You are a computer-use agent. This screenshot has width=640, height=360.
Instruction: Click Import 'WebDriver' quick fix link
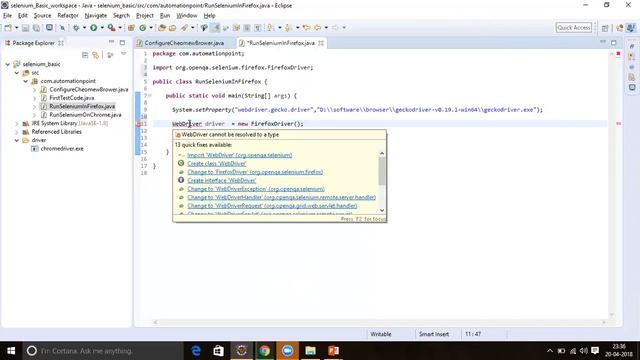point(240,155)
